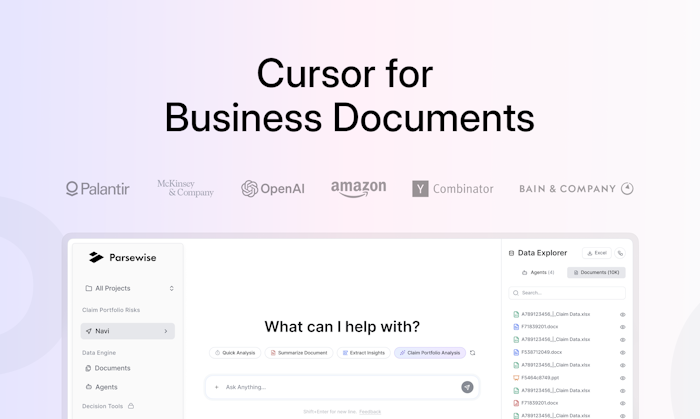Image resolution: width=700 pixels, height=419 pixels.
Task: Open Agents in the left sidebar
Action: [101, 387]
